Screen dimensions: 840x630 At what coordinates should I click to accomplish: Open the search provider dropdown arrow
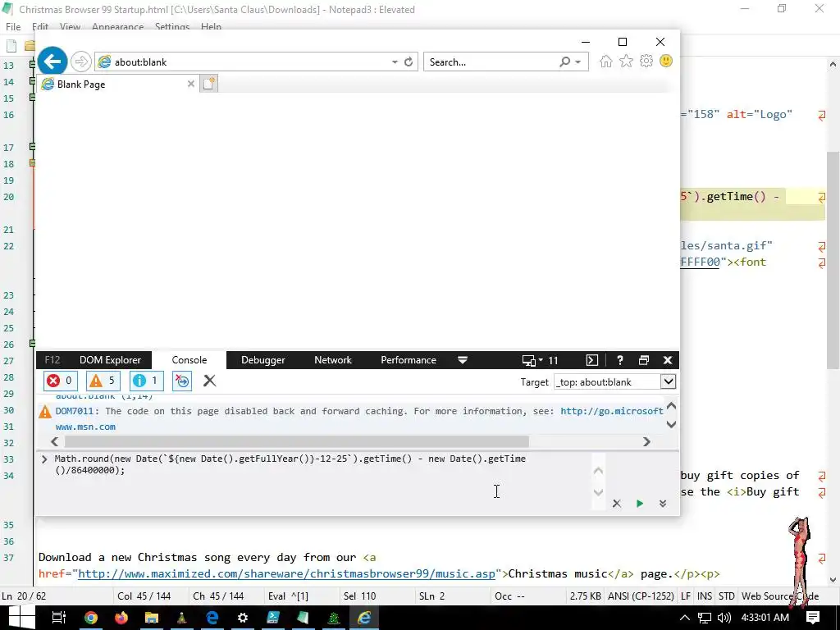coord(578,62)
